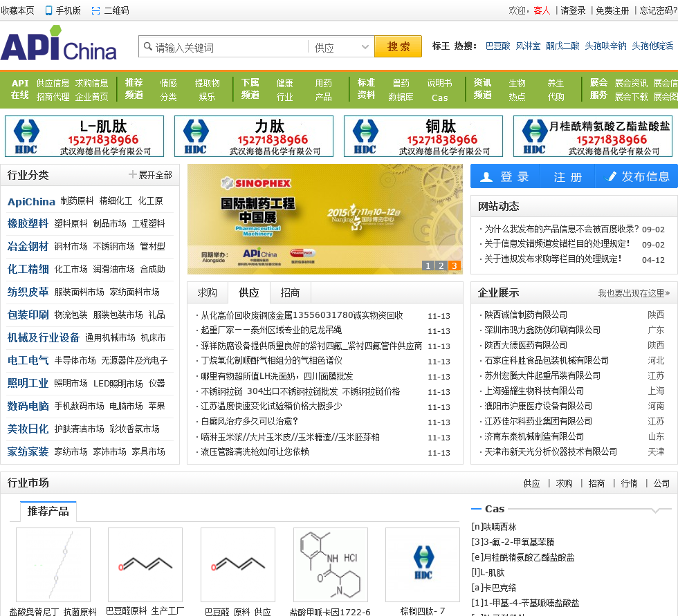Open the 盐酸甲哌卡因 molecule image
This screenshot has width=678, height=616.
(331, 565)
